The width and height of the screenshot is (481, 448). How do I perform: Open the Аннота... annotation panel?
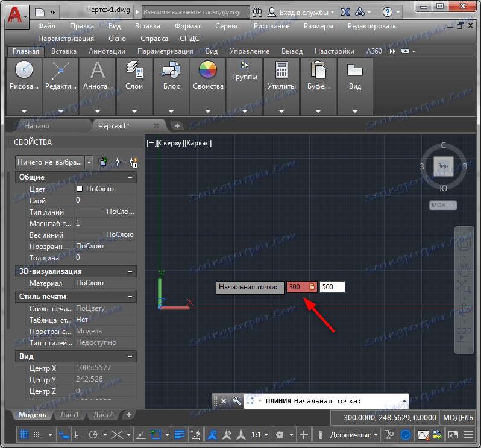pos(98,86)
